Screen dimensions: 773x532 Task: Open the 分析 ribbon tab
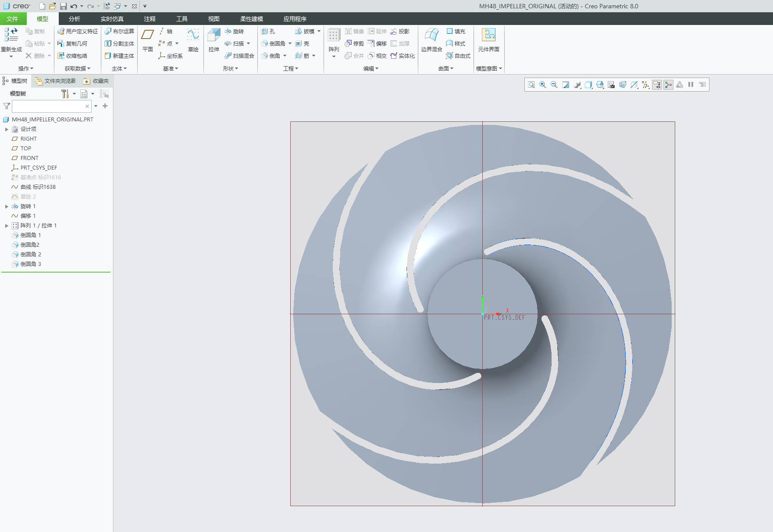[x=74, y=19]
